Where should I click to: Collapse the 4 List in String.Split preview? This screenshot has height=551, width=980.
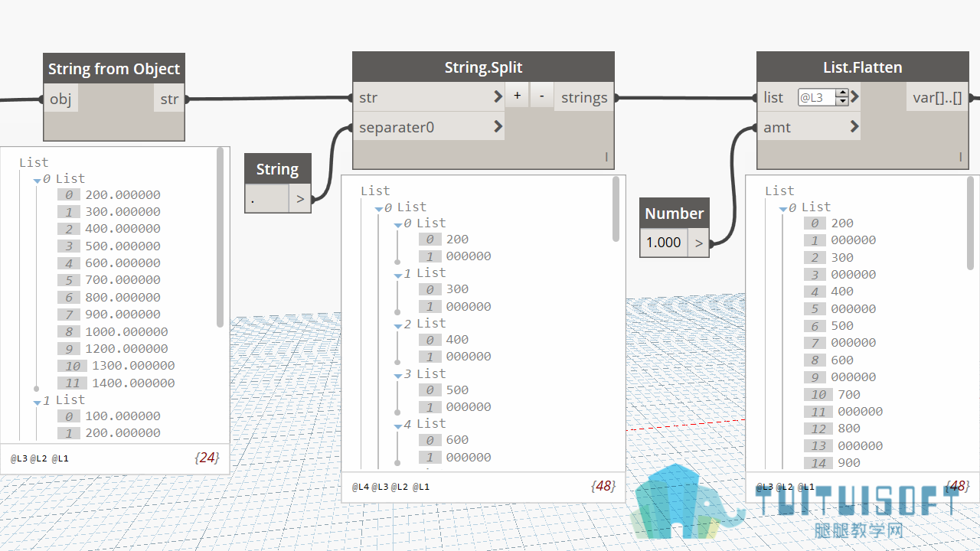(398, 426)
